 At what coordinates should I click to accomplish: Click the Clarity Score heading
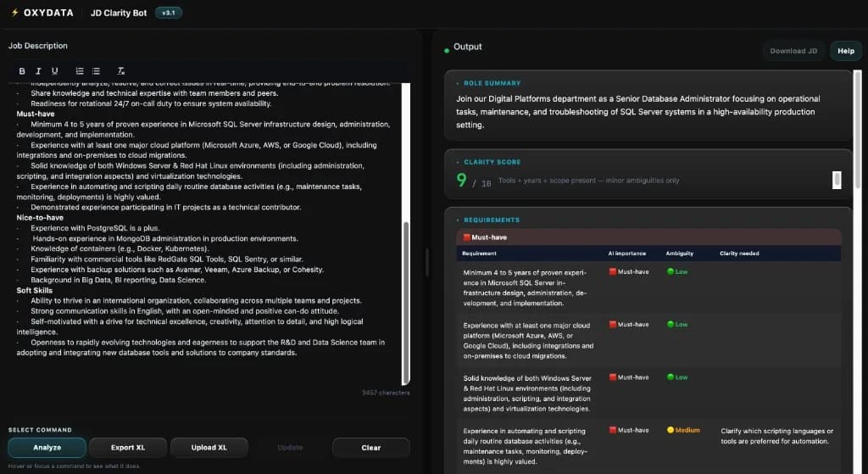pos(492,162)
